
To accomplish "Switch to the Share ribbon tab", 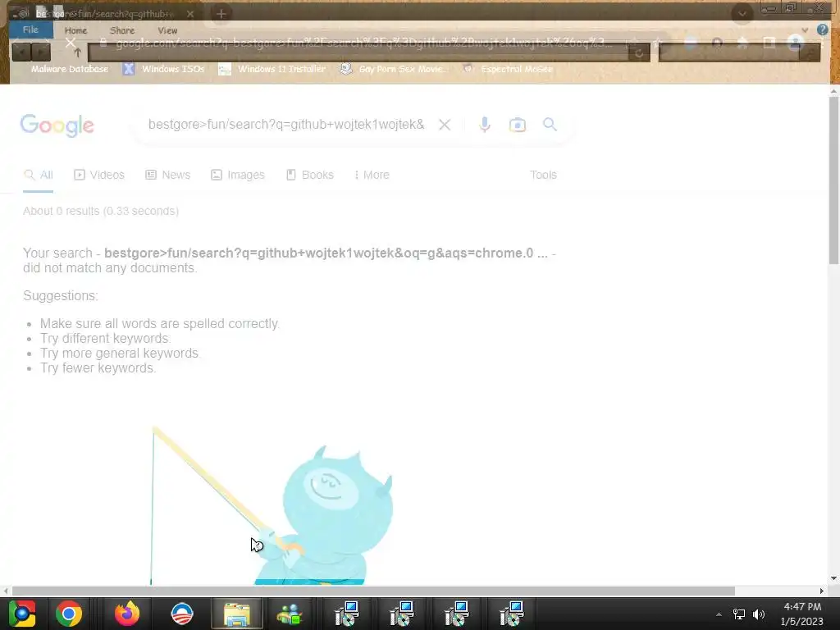I will (122, 30).
